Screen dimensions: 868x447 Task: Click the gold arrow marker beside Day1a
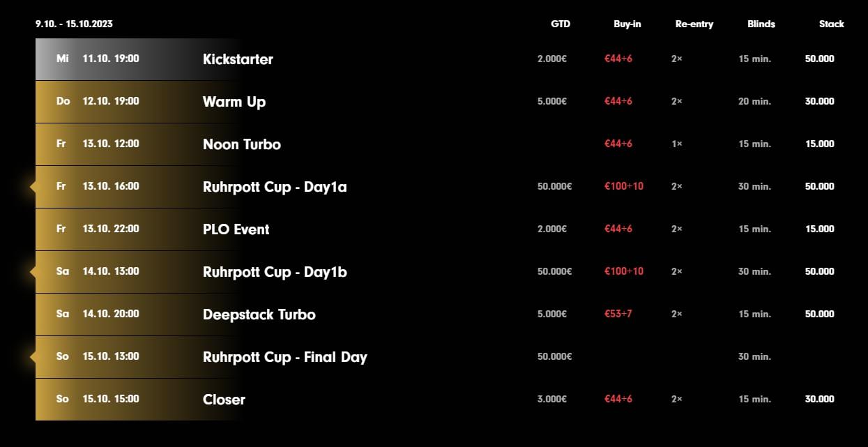point(33,187)
